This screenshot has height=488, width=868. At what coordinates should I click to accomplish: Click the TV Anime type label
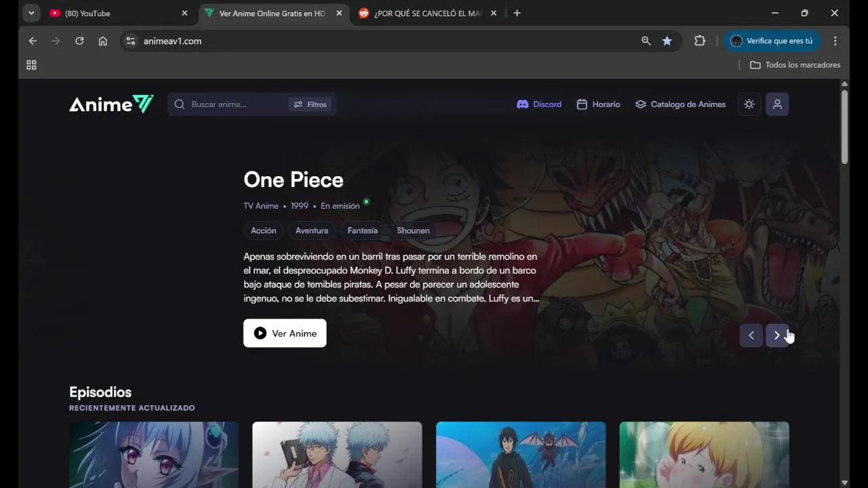[x=261, y=206]
